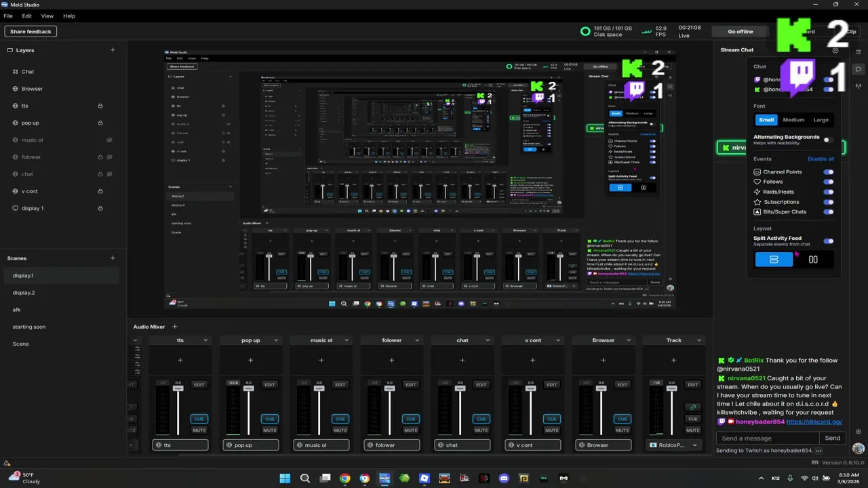
Task: Open the Discord taskbar icon
Action: click(x=504, y=478)
